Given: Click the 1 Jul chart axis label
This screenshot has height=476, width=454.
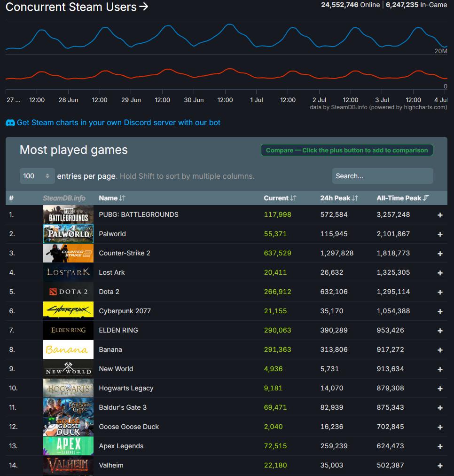Looking at the screenshot, I should click(256, 100).
